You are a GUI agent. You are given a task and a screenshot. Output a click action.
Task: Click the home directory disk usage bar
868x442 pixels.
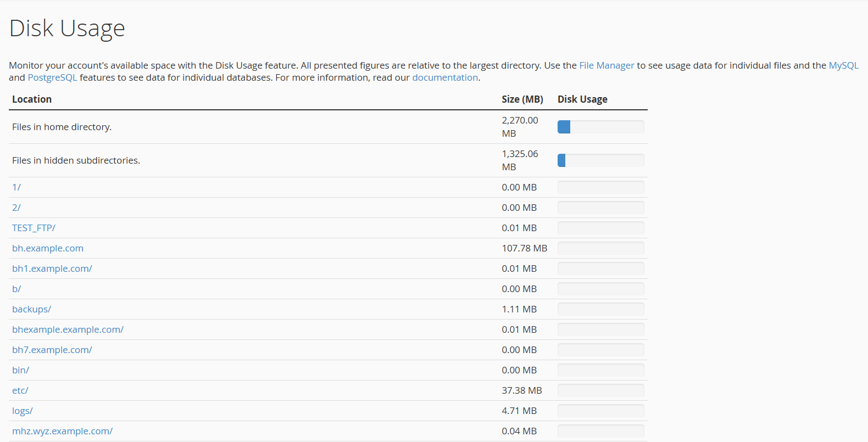point(600,127)
